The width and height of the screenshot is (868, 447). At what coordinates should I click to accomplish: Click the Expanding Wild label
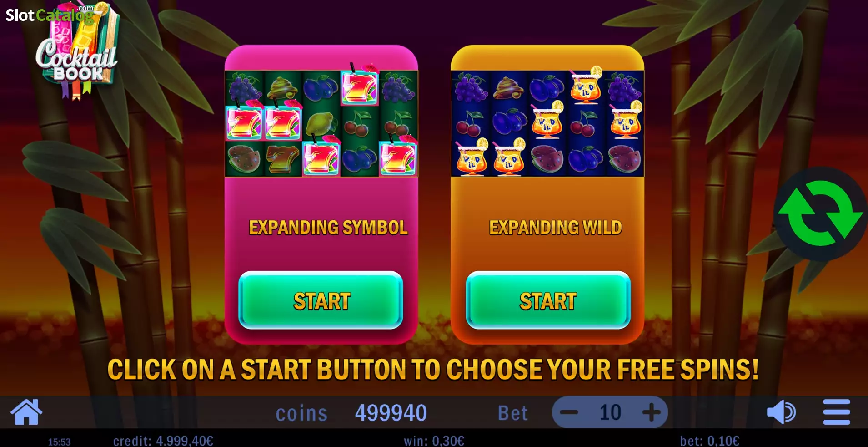556,227
